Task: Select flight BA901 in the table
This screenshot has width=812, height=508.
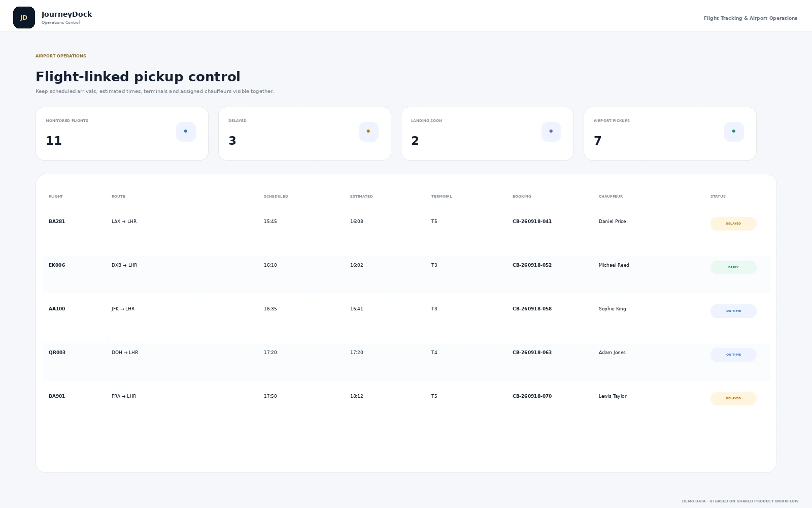Action: [x=57, y=396]
